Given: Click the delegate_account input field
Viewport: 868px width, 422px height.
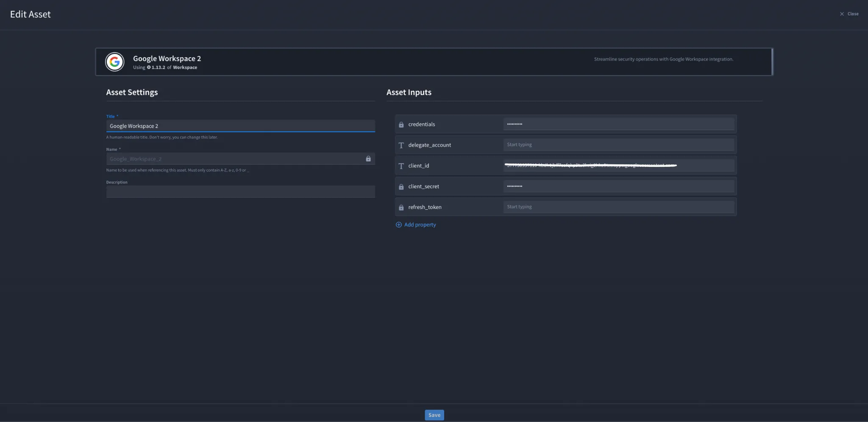Looking at the screenshot, I should (x=618, y=145).
